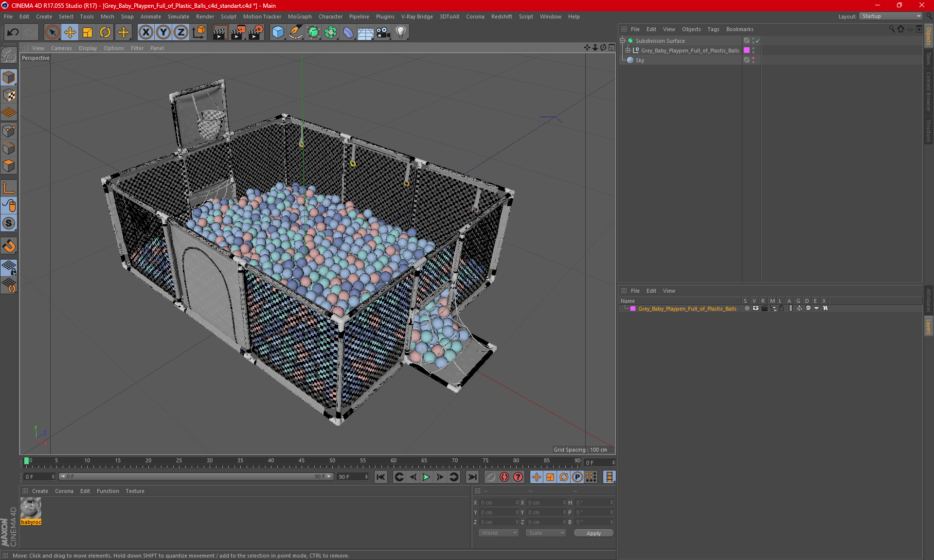Expand Grey_Baby_Playpen_Full_of_Plastic_Balls object tree
Image resolution: width=934 pixels, height=560 pixels.
[x=628, y=51]
